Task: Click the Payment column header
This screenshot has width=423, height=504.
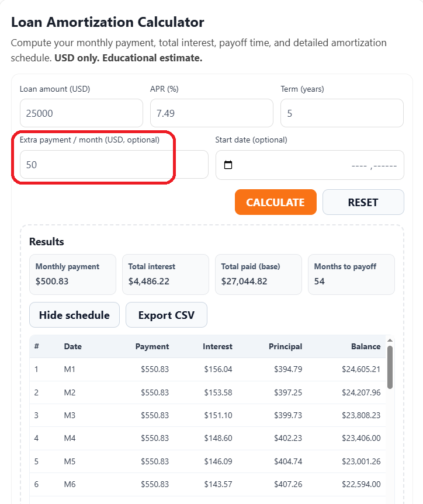Action: (152, 346)
